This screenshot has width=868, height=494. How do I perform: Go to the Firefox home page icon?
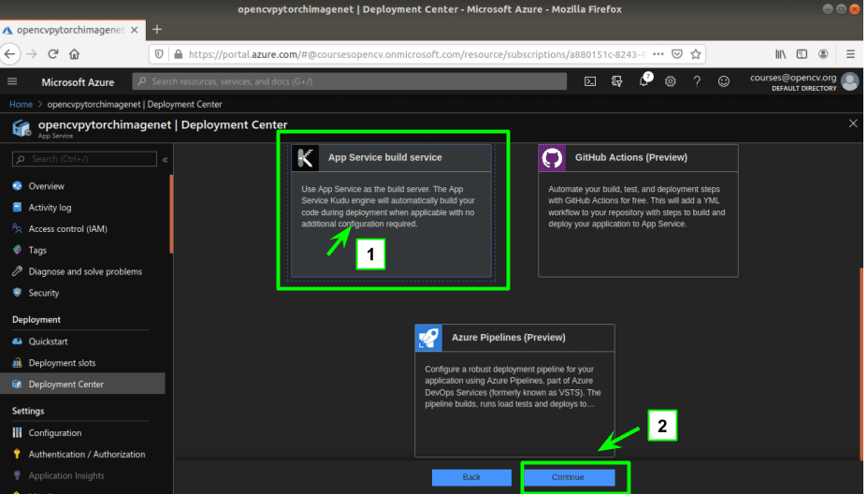pyautogui.click(x=74, y=53)
